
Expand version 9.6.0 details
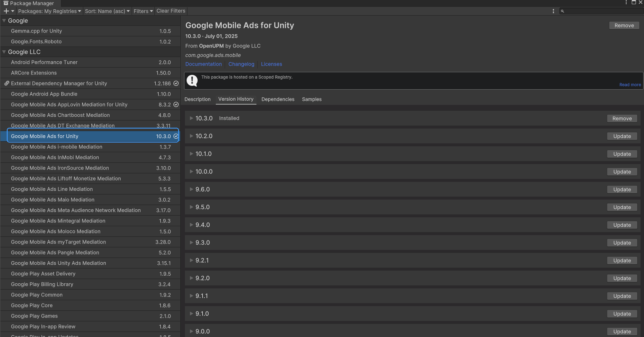[192, 189]
